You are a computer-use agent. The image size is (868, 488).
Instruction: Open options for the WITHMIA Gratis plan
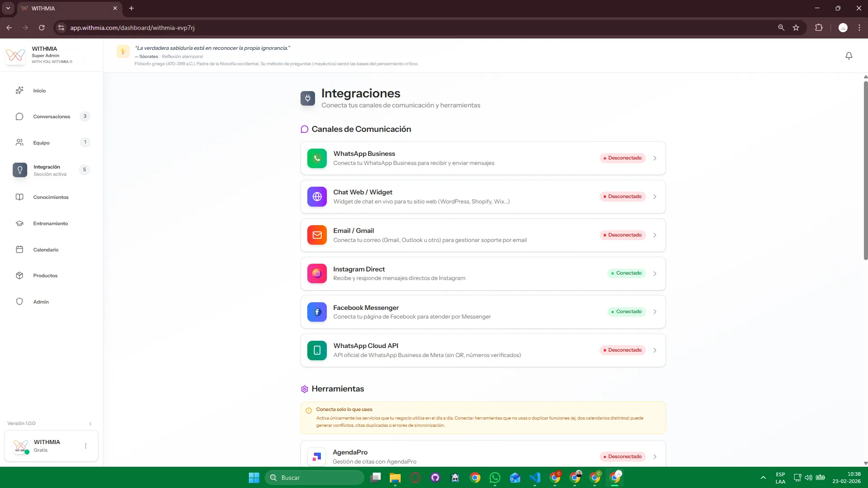coord(85,446)
